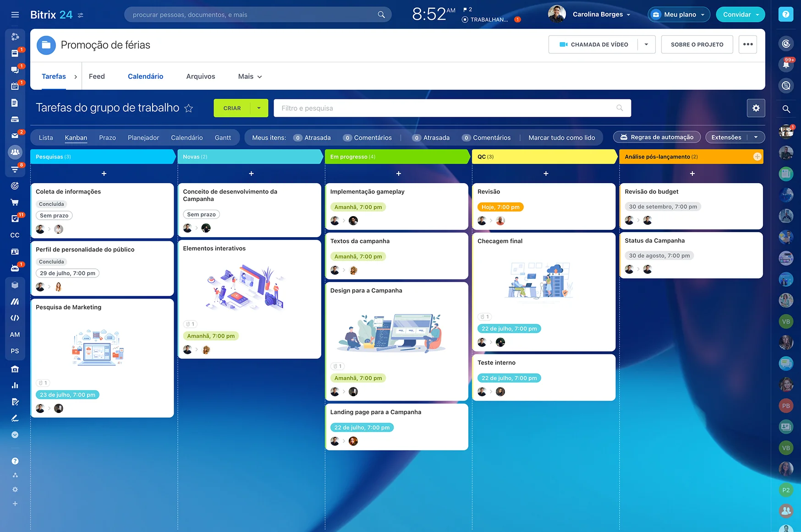
Task: Add a stage after Análise pós-lançamento column
Action: click(757, 157)
